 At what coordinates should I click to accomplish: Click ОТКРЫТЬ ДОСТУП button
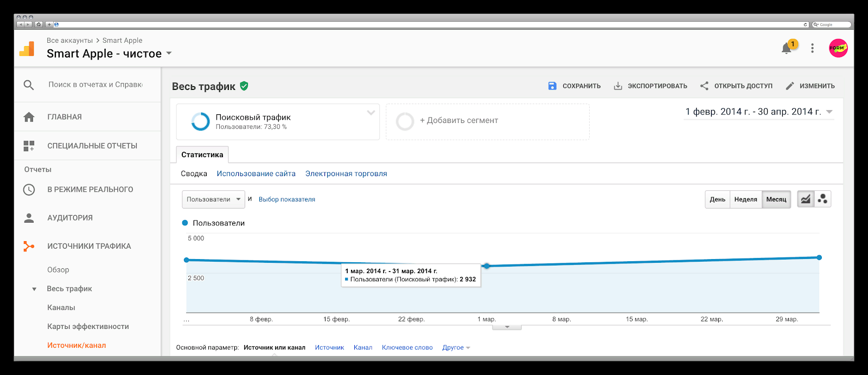736,86
